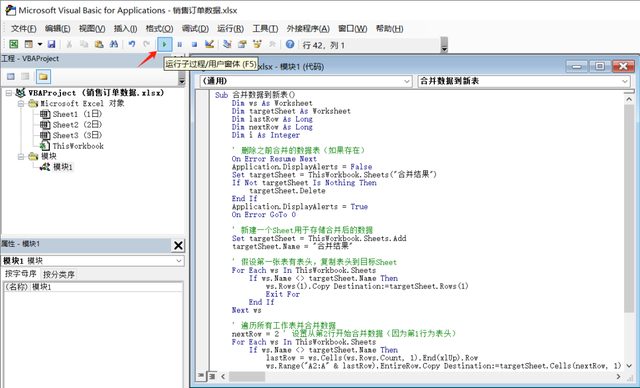Click the View Code icon in project panel
The image size is (640, 388).
[11, 76]
